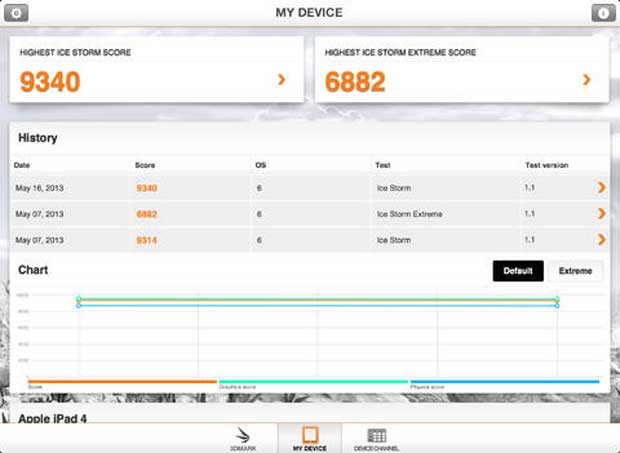This screenshot has height=453, width=620.
Task: Open Highest Ice Storm Score 9340 chevron
Action: [x=282, y=79]
